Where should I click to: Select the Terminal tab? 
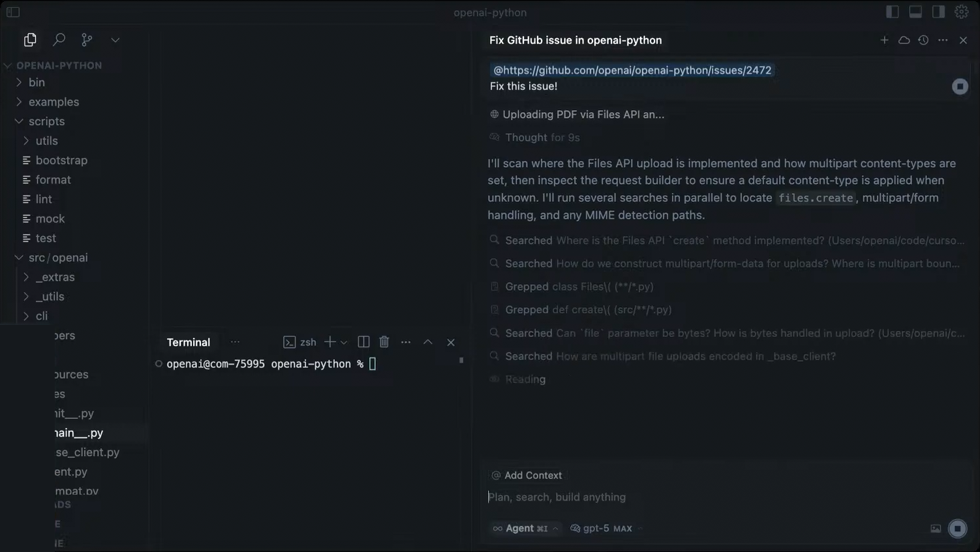189,342
